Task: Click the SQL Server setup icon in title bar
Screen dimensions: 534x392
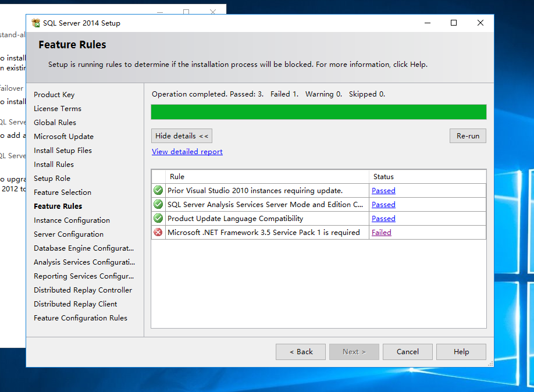Action: click(x=36, y=23)
